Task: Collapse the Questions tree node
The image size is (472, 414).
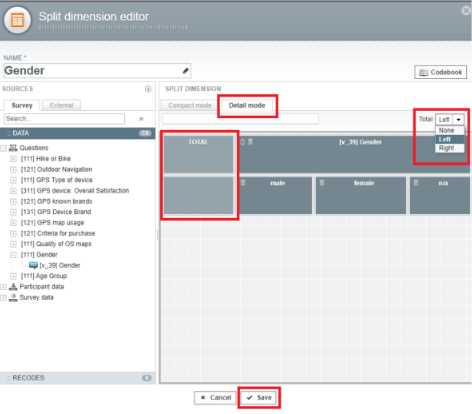Action: pos(4,148)
